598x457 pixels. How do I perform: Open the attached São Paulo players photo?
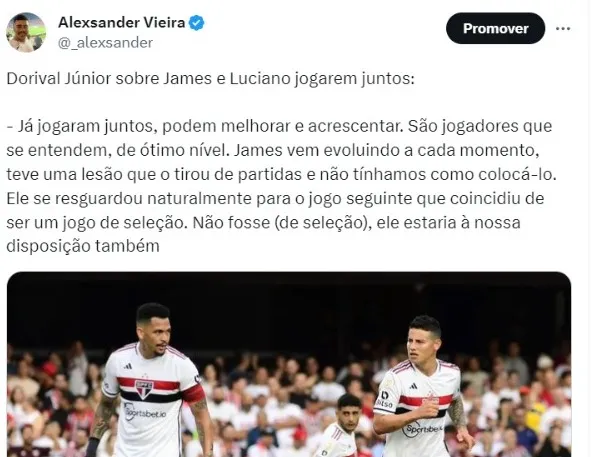click(289, 364)
